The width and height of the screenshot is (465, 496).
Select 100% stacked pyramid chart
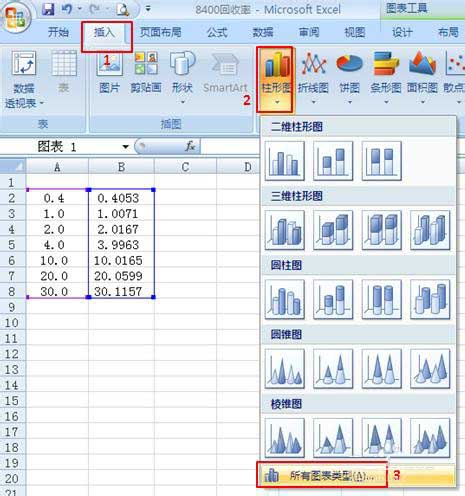(x=382, y=438)
